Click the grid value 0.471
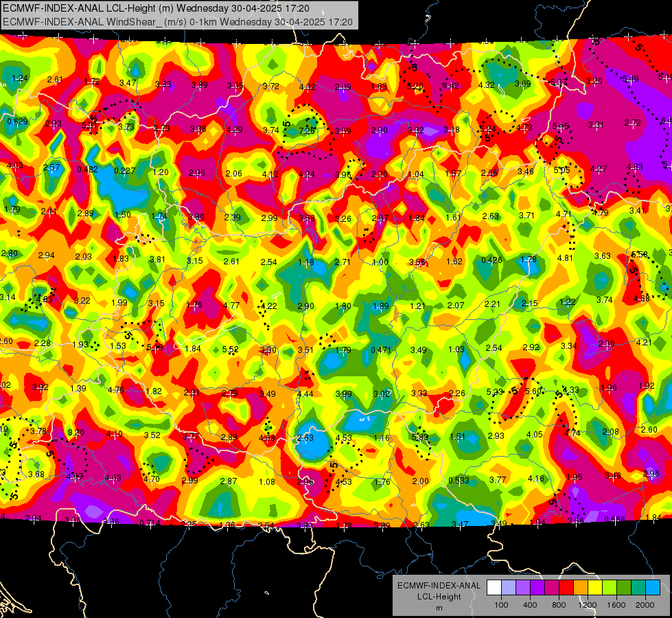This screenshot has height=618, width=672. (381, 350)
